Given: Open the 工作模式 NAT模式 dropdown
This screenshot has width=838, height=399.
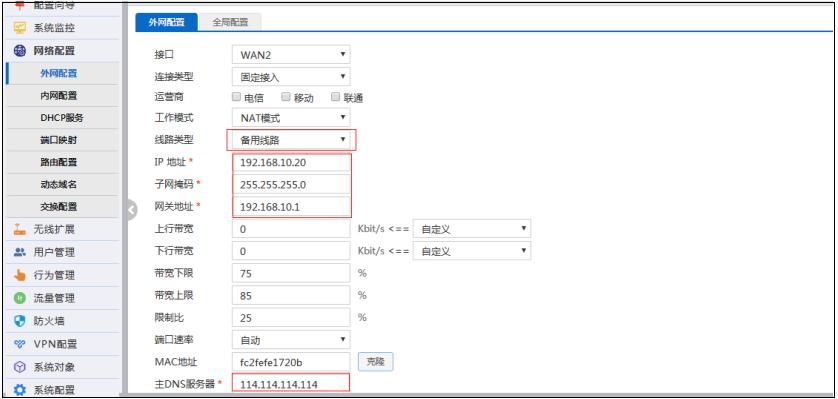Looking at the screenshot, I should click(291, 118).
